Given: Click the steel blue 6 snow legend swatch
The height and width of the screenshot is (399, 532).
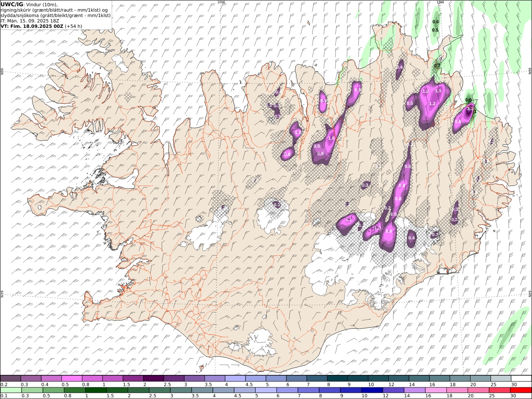Looking at the screenshot, I should [x=296, y=378].
